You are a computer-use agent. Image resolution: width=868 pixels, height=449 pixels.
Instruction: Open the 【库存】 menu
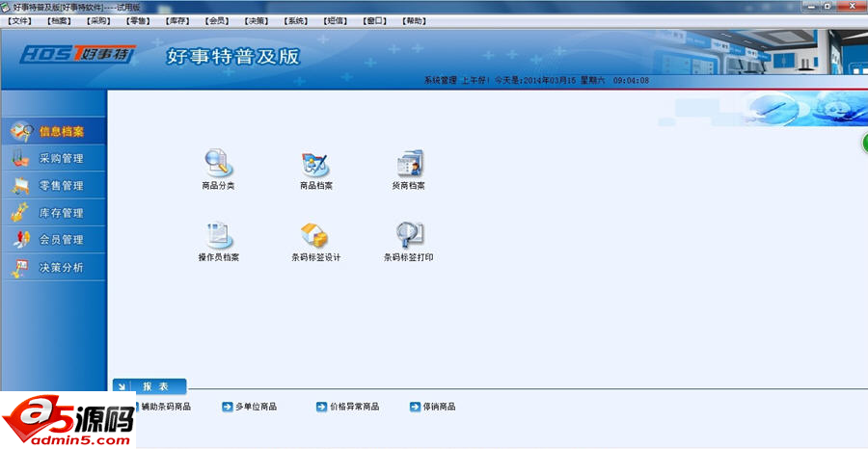click(x=177, y=21)
